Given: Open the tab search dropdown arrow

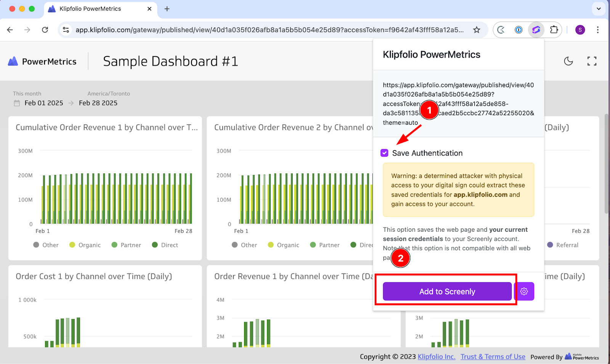Looking at the screenshot, I should (x=599, y=9).
